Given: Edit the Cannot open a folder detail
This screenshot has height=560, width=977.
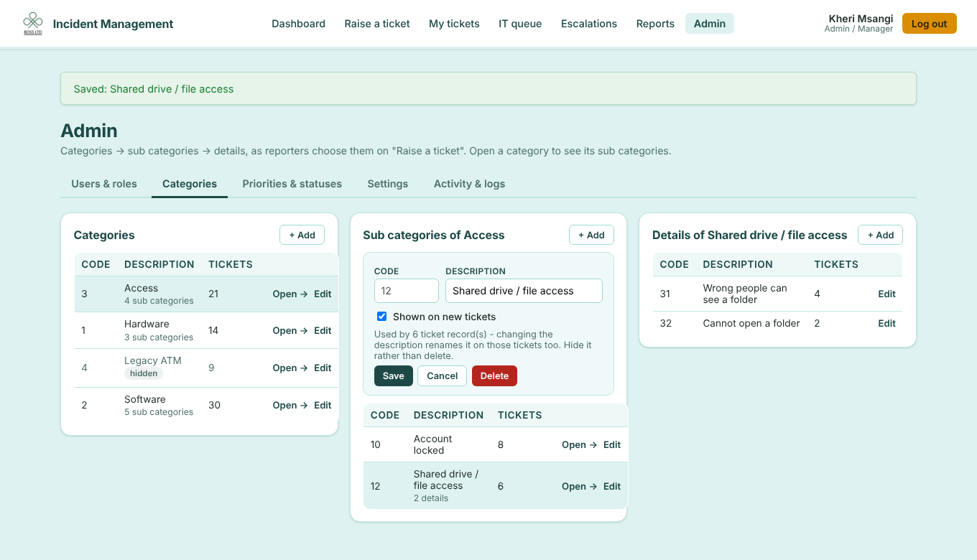Looking at the screenshot, I should click(887, 323).
